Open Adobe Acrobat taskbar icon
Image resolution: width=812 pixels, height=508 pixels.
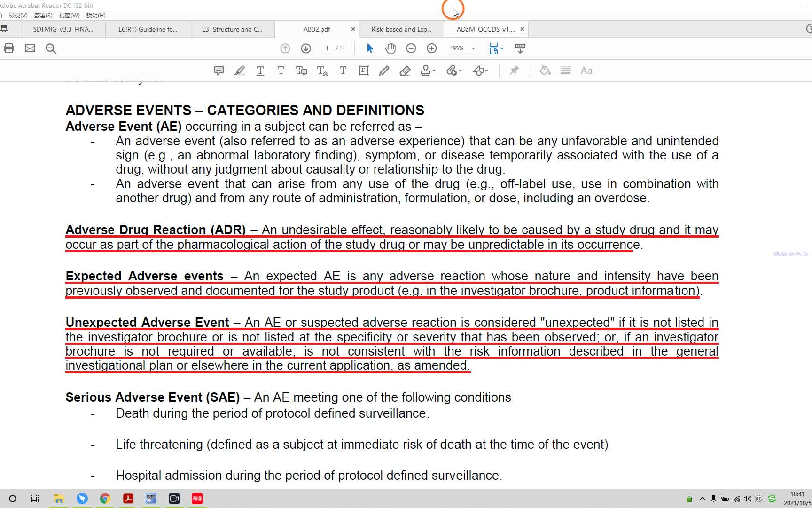[128, 499]
